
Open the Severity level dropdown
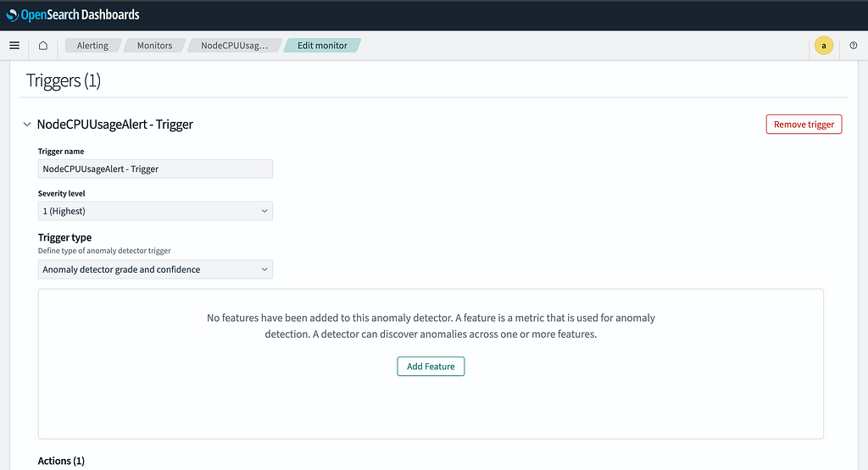click(155, 211)
